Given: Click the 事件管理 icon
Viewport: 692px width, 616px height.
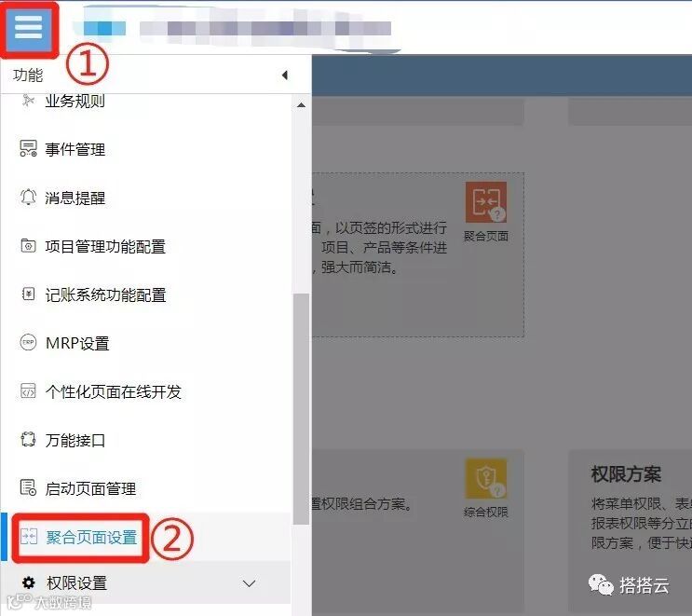Looking at the screenshot, I should tap(28, 148).
